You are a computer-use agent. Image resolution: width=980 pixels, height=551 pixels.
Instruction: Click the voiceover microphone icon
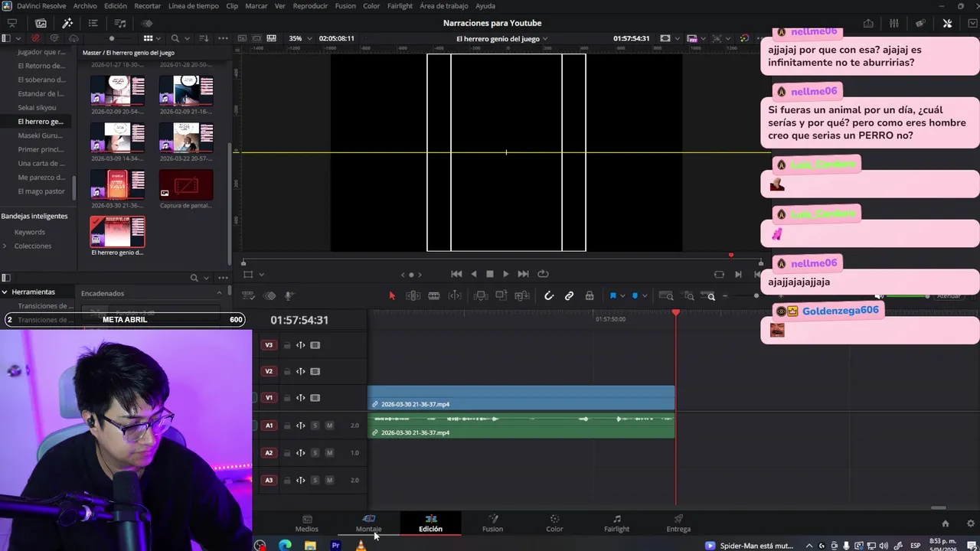(x=289, y=296)
